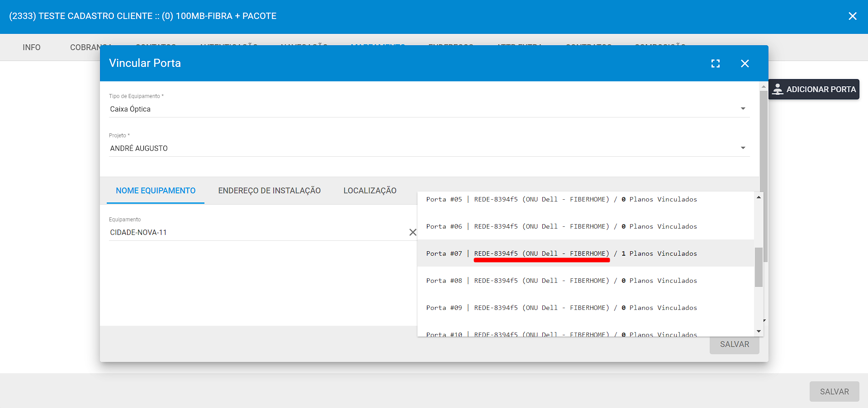Click the ADICIONAR PORTA button

(x=814, y=89)
